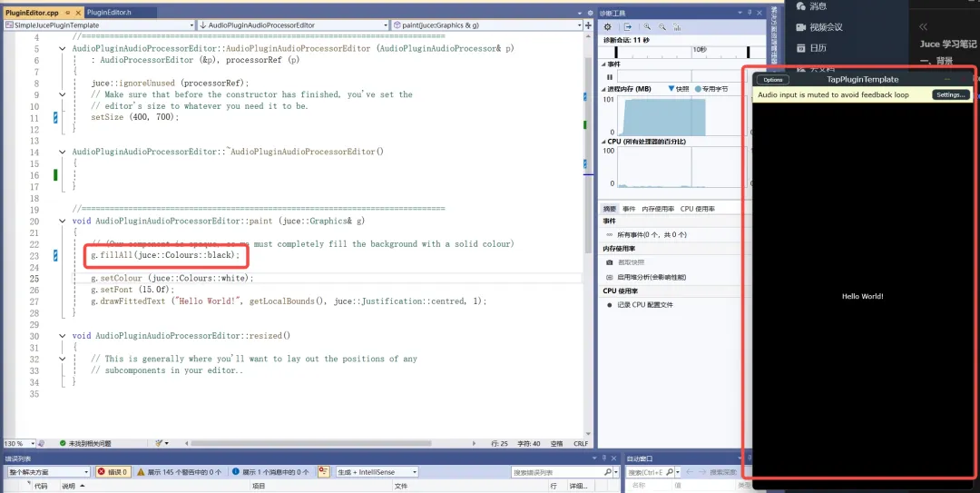Toggle the 1 个消息 messages filter

(x=270, y=472)
